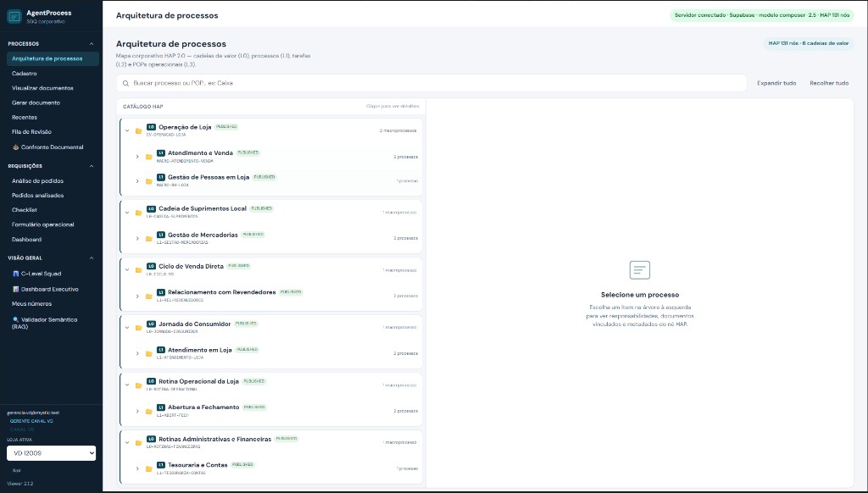Open Fila de Revisão
Image resolution: width=868 pixels, height=493 pixels.
click(x=31, y=131)
